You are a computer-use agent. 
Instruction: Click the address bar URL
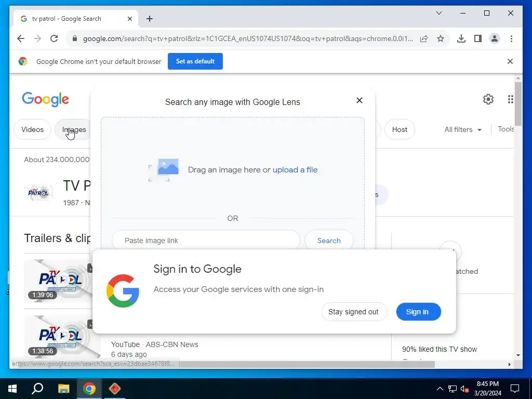[248, 38]
